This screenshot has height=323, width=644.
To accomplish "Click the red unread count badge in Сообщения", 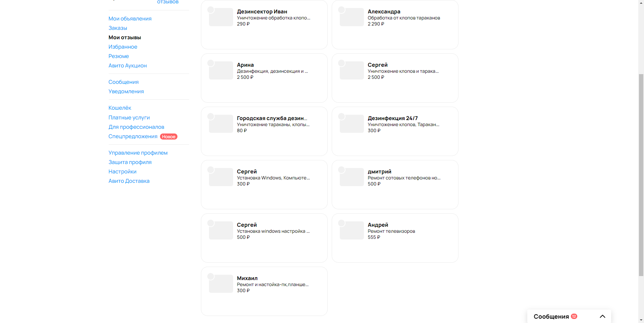I will tap(574, 316).
